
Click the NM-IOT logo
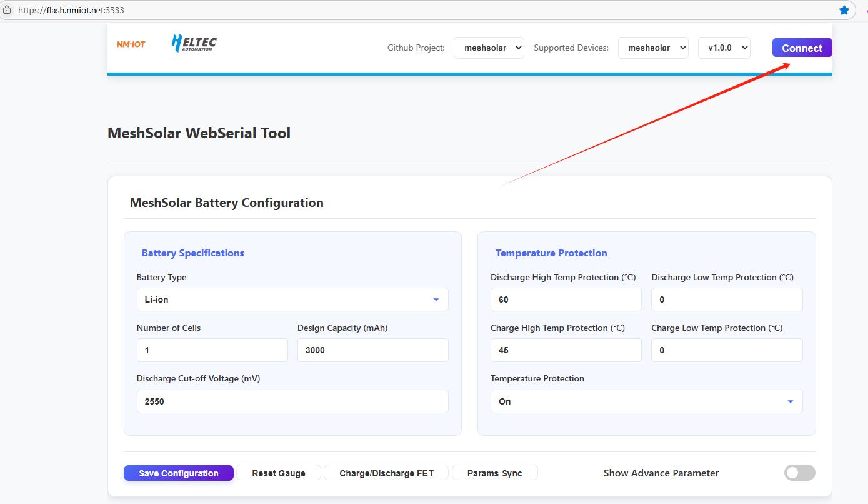tap(131, 44)
